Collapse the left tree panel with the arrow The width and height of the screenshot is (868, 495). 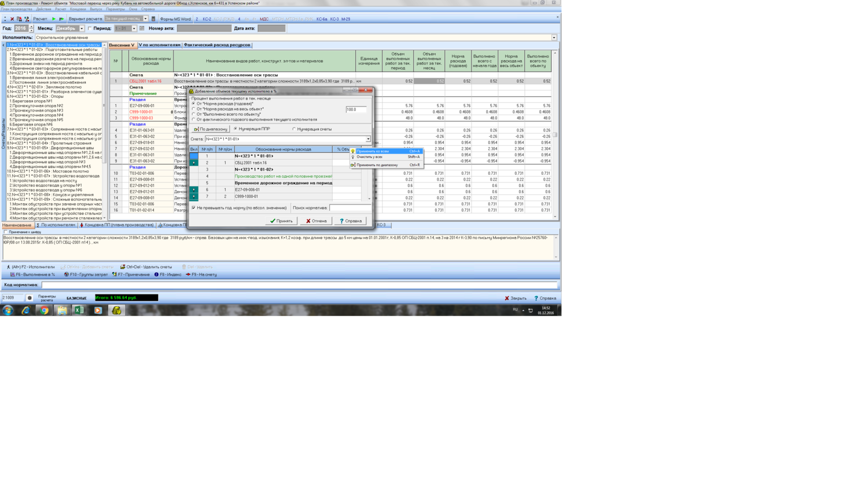click(x=3, y=45)
